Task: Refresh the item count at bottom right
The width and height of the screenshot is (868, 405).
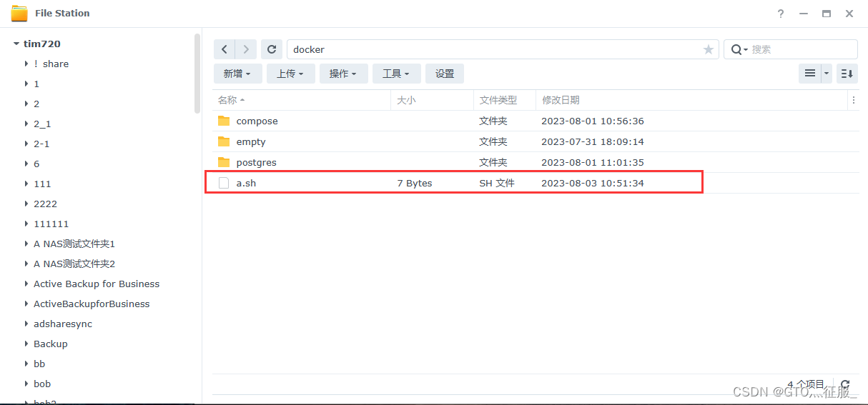Action: [x=846, y=384]
